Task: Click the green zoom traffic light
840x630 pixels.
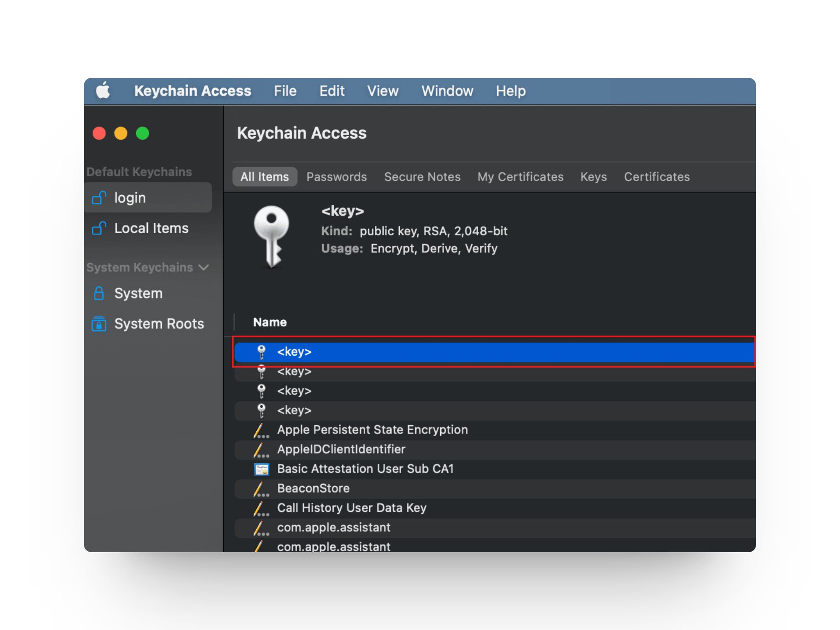Action: pyautogui.click(x=143, y=133)
